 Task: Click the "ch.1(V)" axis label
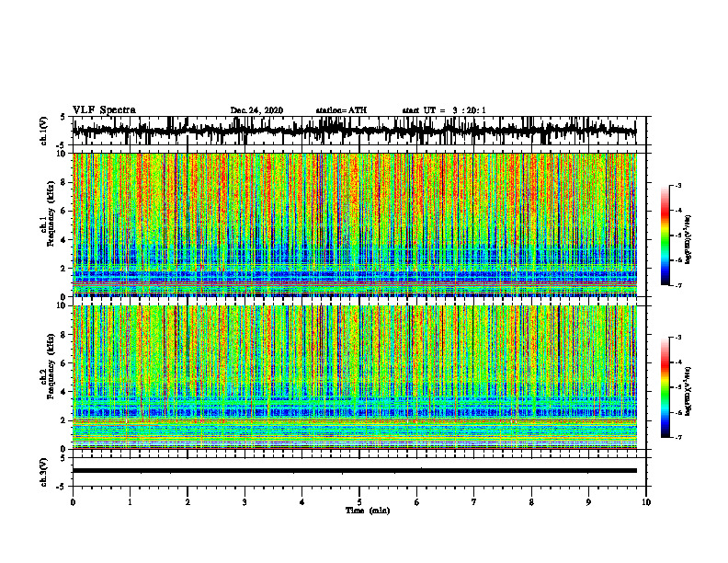pos(43,131)
